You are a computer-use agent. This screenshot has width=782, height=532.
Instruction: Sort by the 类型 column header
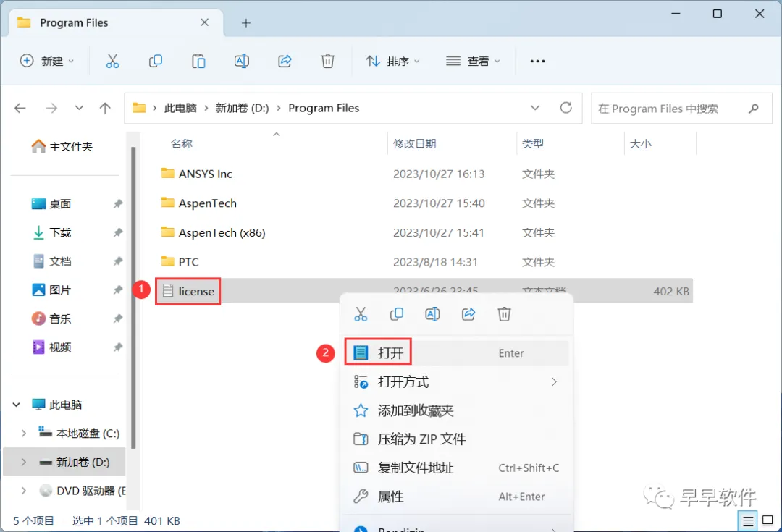coord(533,144)
